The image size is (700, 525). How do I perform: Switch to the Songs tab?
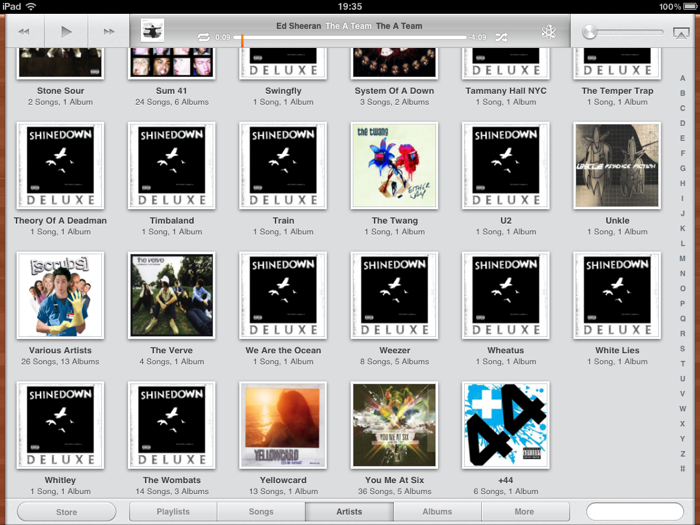pyautogui.click(x=261, y=512)
